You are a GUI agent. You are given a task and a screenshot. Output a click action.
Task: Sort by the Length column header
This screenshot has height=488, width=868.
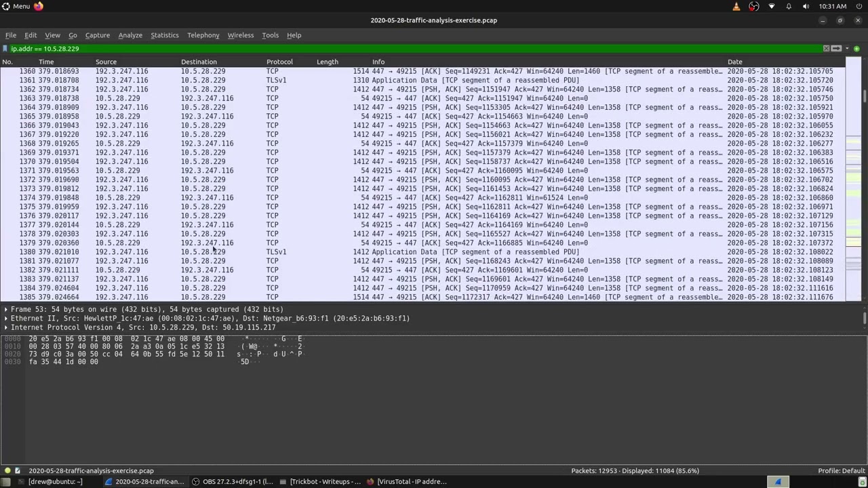328,62
